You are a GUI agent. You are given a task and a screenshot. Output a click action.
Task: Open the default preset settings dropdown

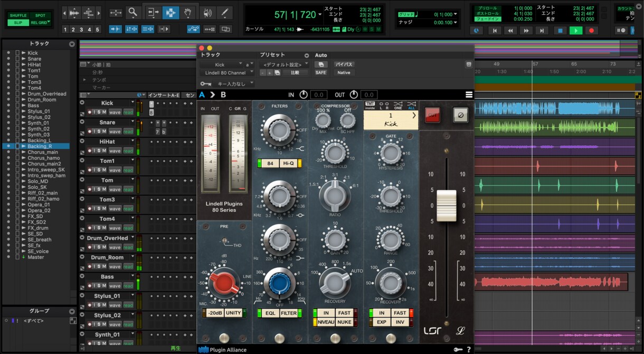coord(286,64)
